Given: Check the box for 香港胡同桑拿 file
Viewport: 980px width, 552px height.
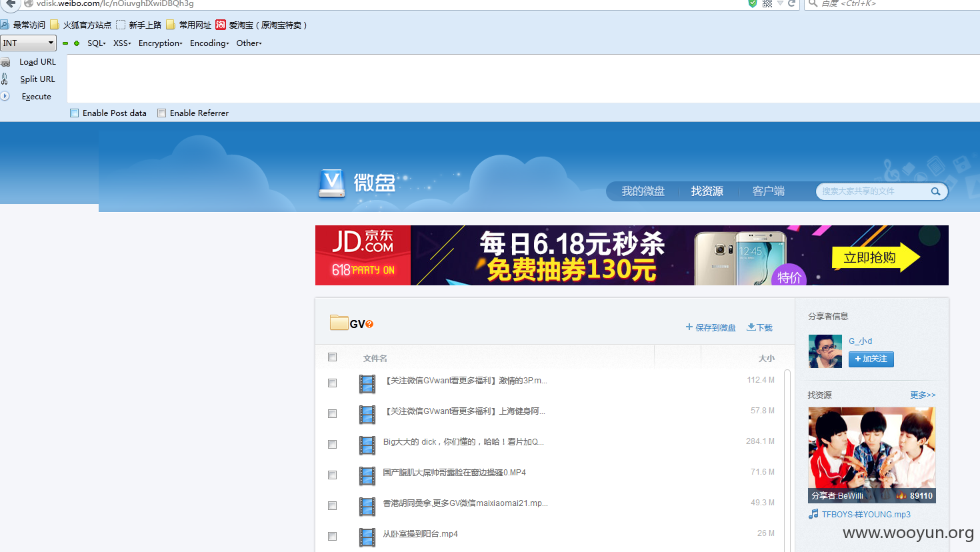Looking at the screenshot, I should point(332,506).
